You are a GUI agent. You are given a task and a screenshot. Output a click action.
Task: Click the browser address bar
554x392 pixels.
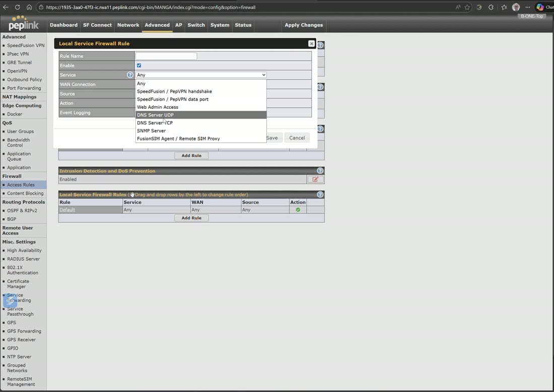[x=247, y=7]
